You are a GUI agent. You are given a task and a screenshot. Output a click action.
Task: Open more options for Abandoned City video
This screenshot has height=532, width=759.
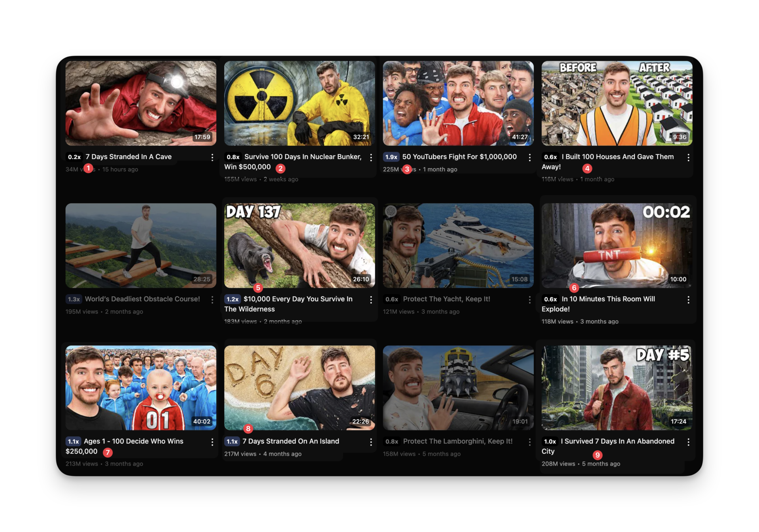pyautogui.click(x=688, y=442)
